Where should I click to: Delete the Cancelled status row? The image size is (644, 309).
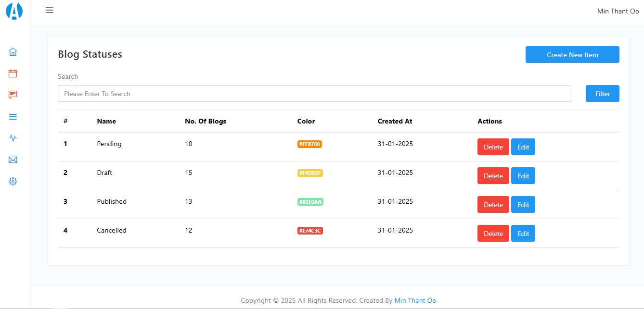[493, 234]
